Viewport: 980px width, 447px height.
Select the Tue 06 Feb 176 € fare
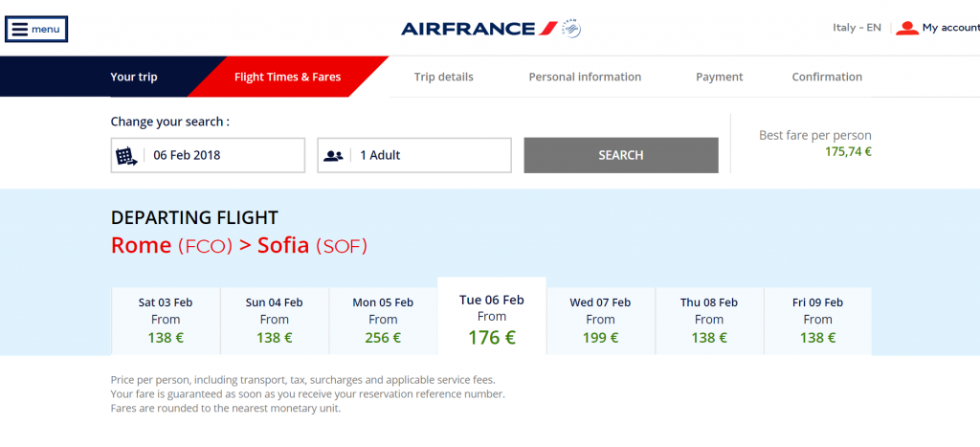pyautogui.click(x=492, y=316)
